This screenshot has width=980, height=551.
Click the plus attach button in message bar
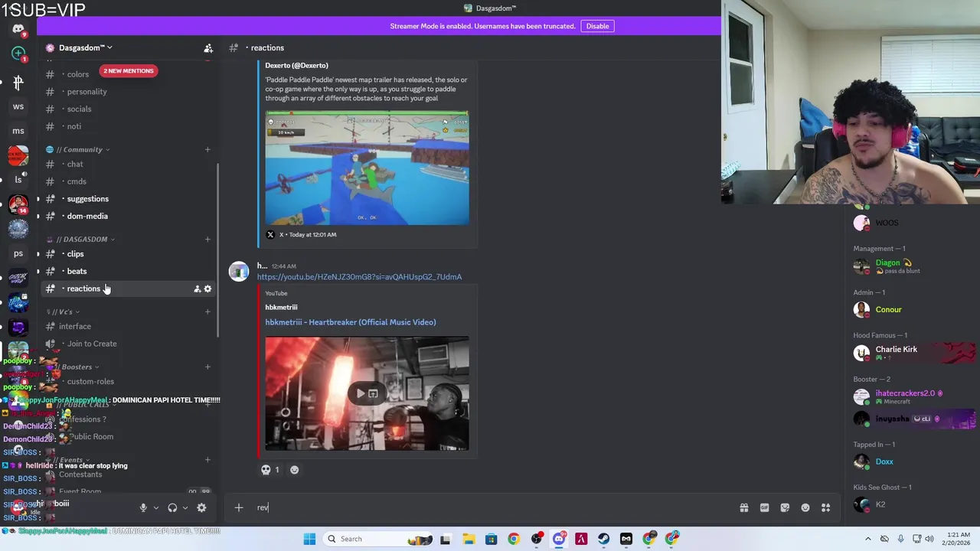(239, 507)
